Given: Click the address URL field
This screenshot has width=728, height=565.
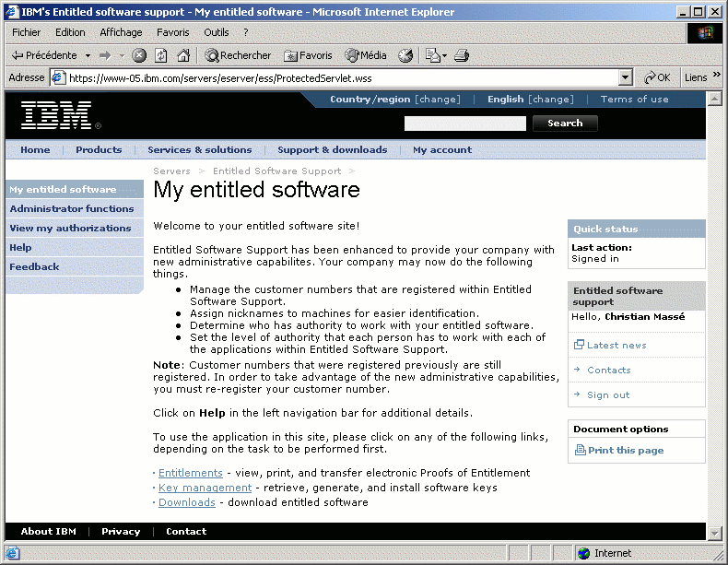Looking at the screenshot, I should click(343, 78).
